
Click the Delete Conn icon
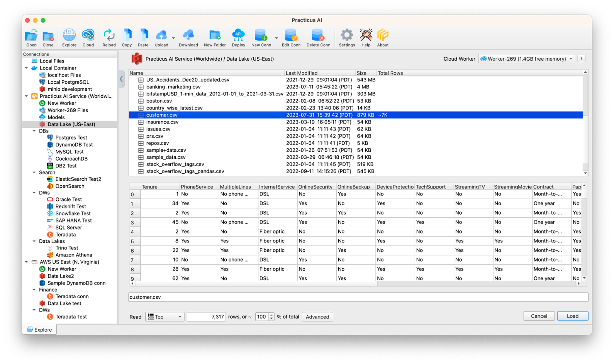pos(318,36)
